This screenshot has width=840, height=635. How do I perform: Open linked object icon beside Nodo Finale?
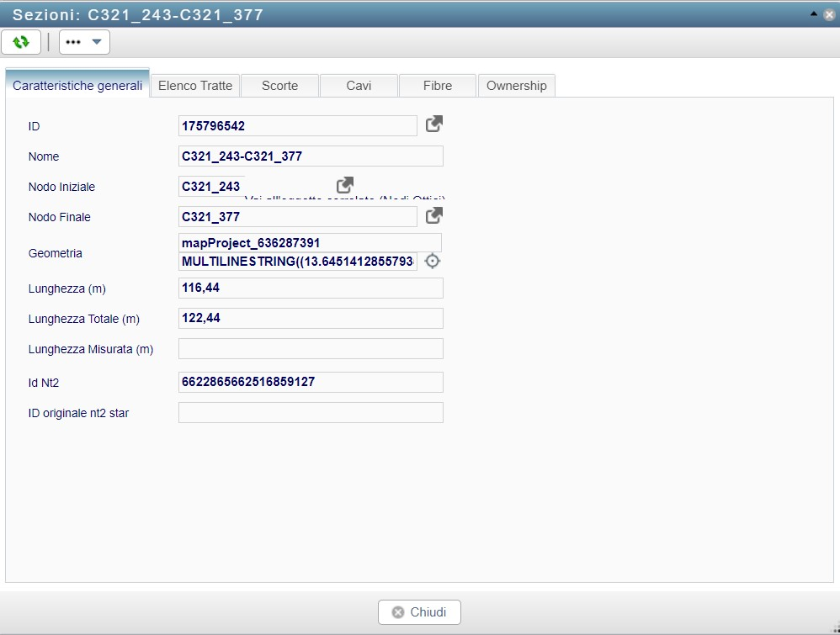point(434,216)
